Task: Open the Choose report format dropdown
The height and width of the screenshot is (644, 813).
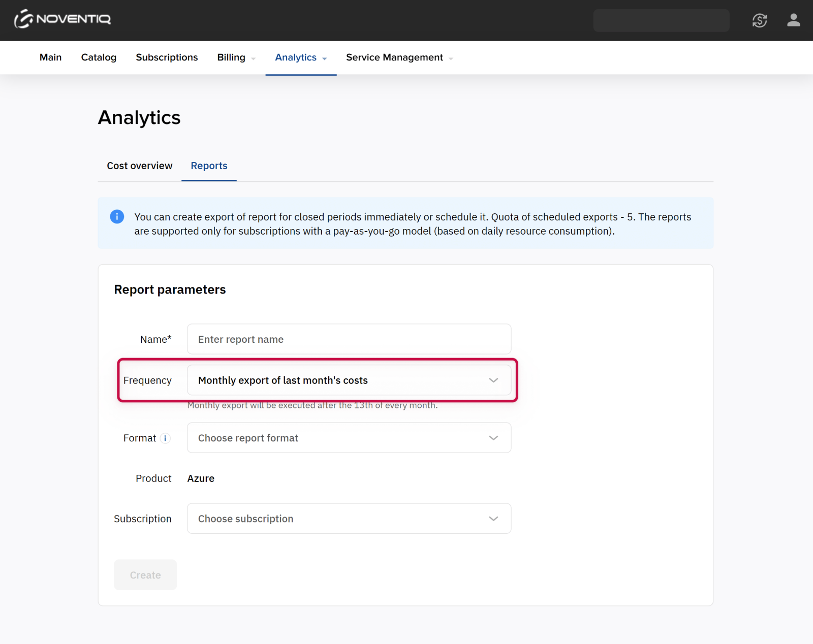Action: click(349, 438)
